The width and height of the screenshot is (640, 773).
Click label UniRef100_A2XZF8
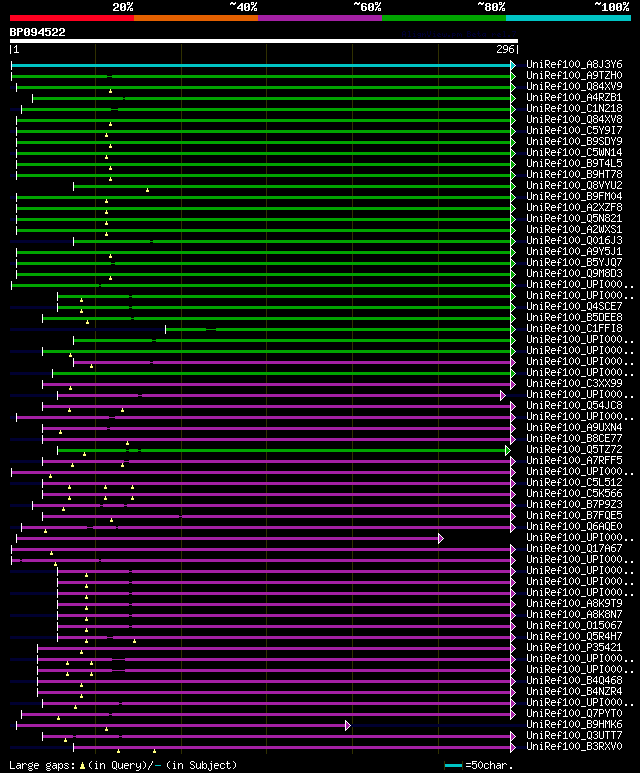click(574, 208)
